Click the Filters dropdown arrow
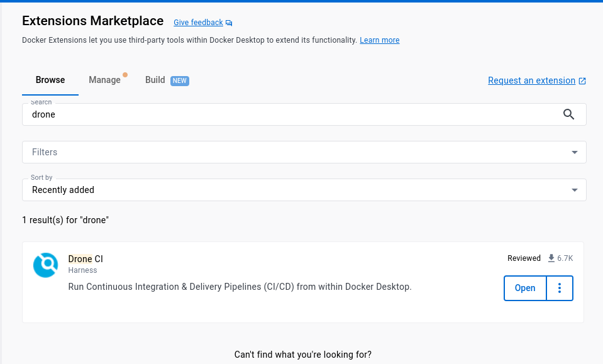Viewport: 603px width, 364px height. pyautogui.click(x=574, y=152)
